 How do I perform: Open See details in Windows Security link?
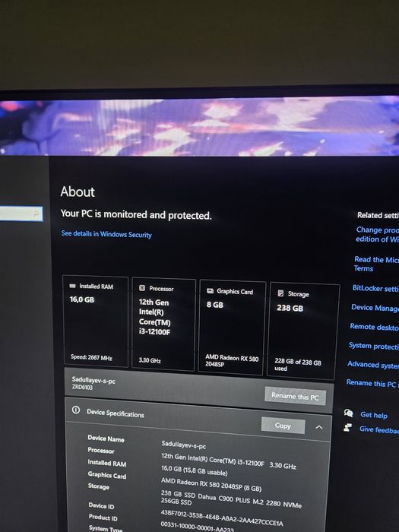[106, 234]
